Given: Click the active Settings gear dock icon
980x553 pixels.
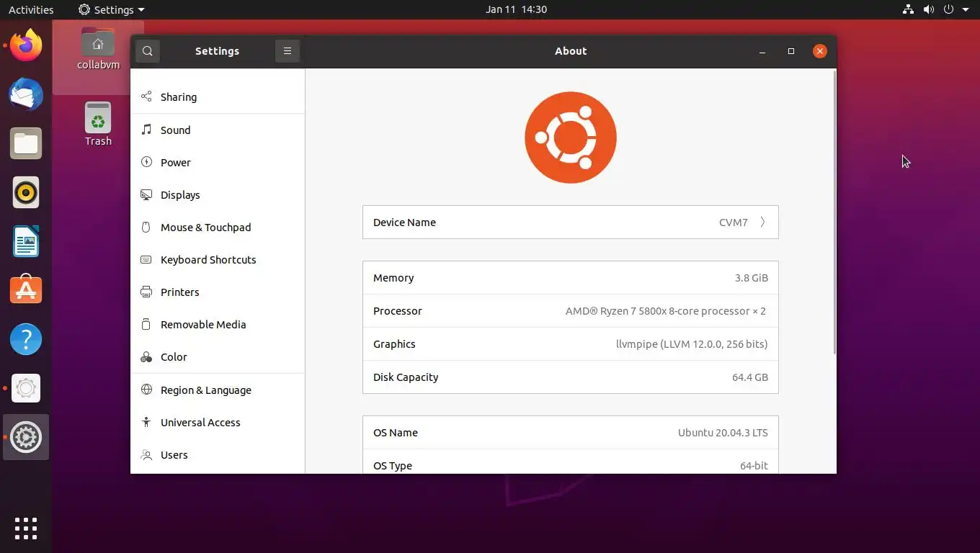Looking at the screenshot, I should 26,437.
